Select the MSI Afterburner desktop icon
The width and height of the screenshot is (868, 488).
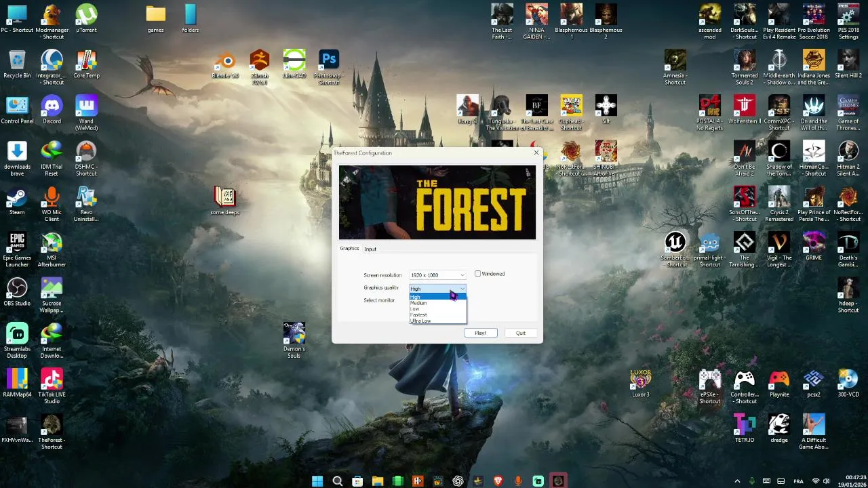point(52,249)
